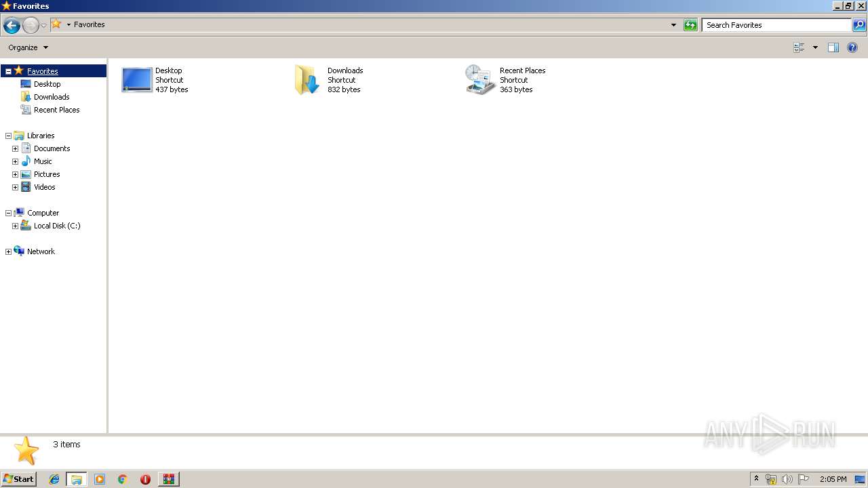The image size is (868, 488).
Task: Select Desktop under Favorites in the sidebar
Action: click(47, 84)
